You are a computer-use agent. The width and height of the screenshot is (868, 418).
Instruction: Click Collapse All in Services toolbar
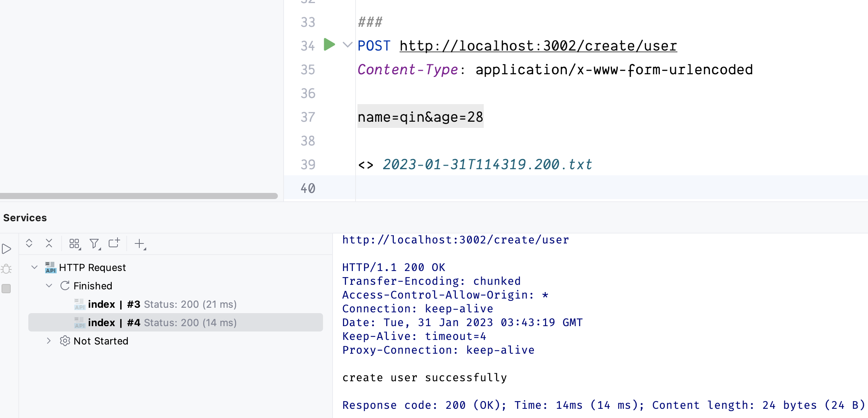[x=49, y=243]
